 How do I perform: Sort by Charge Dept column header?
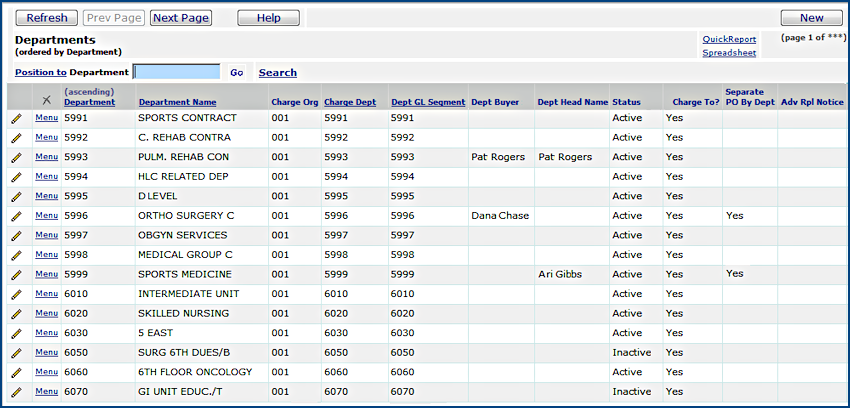350,102
